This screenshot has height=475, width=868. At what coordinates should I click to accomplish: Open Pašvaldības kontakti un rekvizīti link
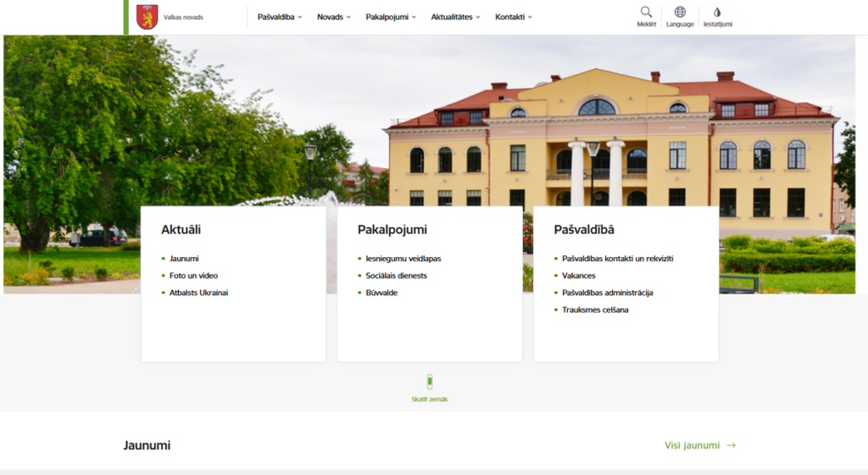[617, 259]
